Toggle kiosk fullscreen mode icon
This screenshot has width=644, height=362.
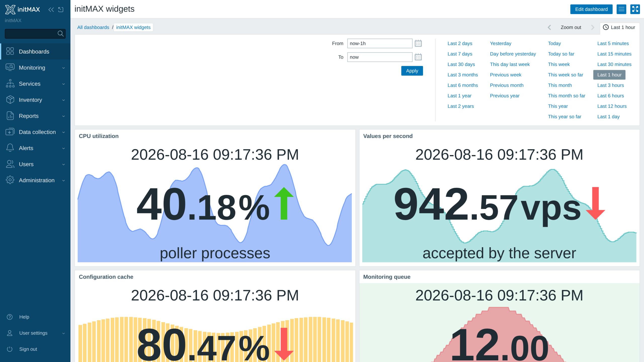(635, 9)
